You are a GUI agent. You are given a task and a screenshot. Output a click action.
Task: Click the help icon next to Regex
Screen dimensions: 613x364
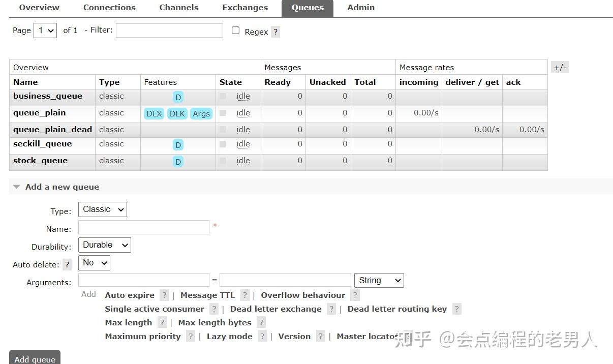275,32
